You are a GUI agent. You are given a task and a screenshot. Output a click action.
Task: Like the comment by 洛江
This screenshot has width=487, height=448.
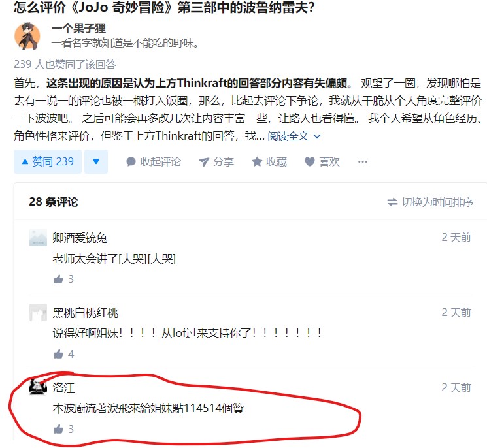[63, 429]
